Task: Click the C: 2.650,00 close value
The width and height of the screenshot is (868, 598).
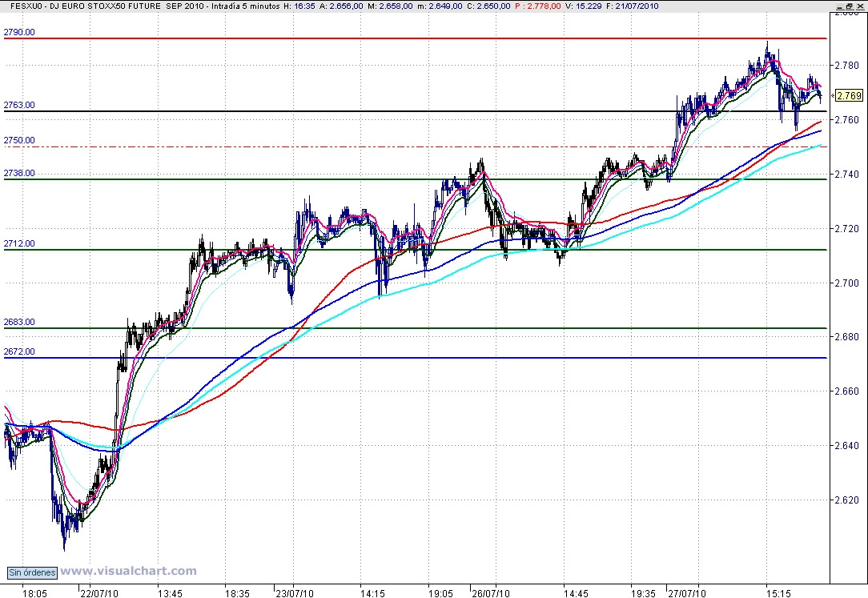Action: coord(488,6)
